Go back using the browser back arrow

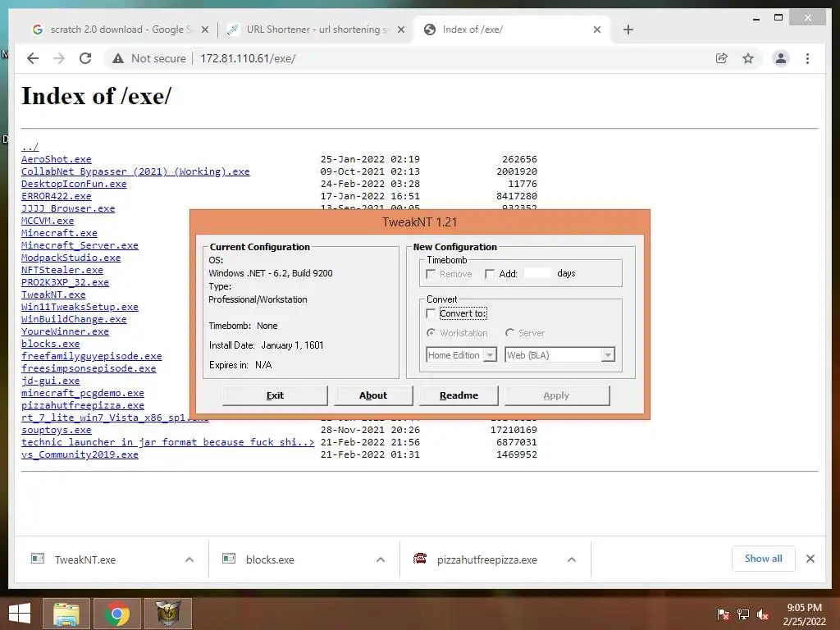(x=33, y=58)
